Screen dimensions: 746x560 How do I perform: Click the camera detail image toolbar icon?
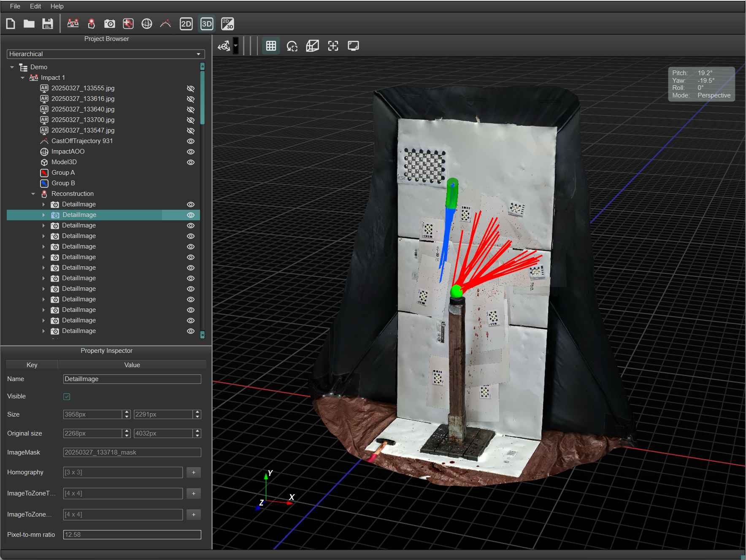point(110,24)
